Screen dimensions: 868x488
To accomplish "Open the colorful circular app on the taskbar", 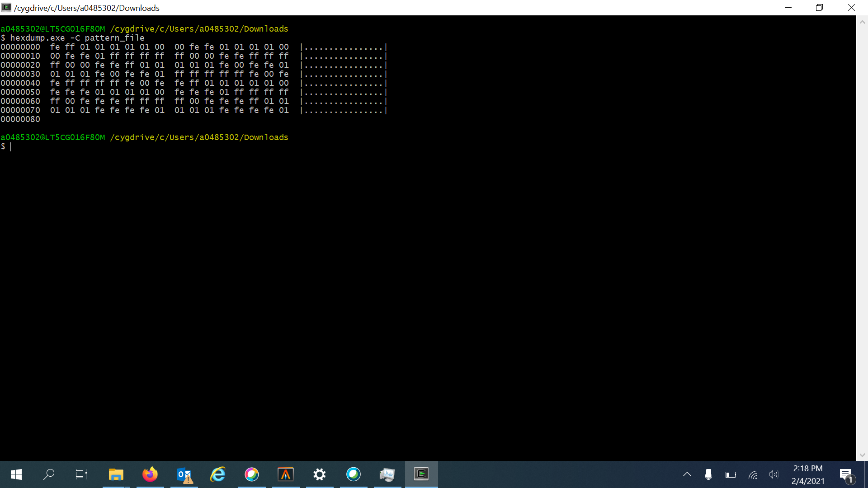I will pyautogui.click(x=252, y=474).
